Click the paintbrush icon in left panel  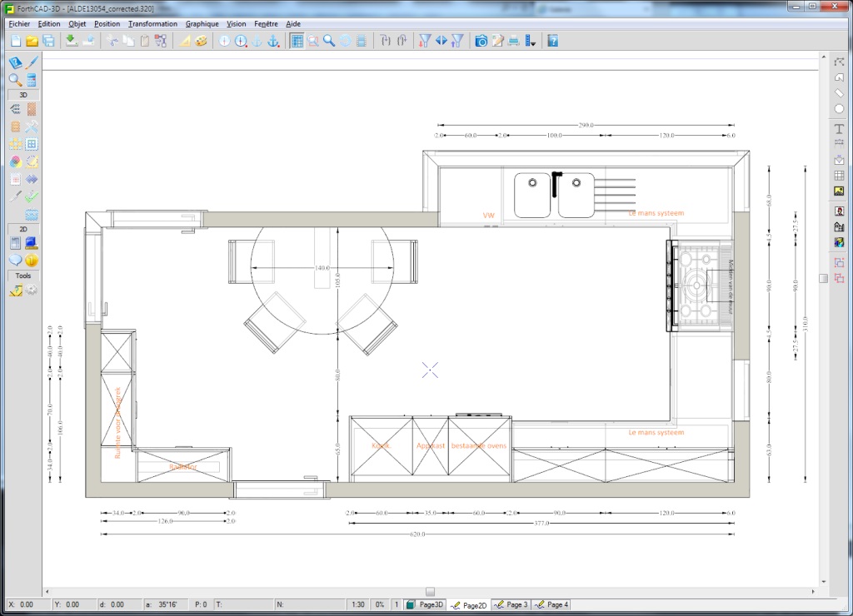32,62
